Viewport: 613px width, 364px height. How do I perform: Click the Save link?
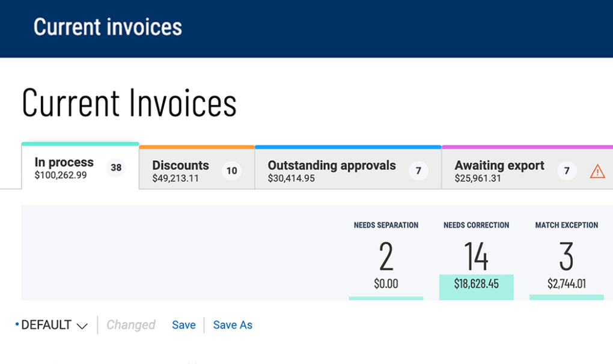183,325
